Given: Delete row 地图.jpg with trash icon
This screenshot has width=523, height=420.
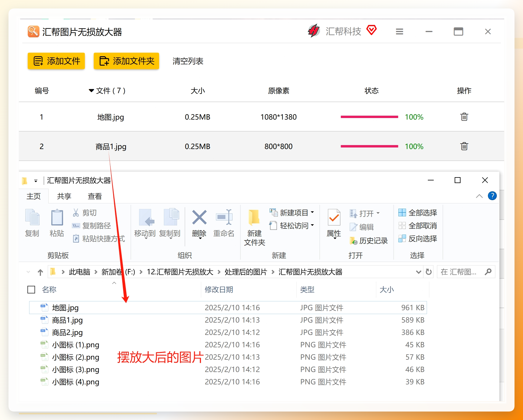Looking at the screenshot, I should click(x=464, y=117).
